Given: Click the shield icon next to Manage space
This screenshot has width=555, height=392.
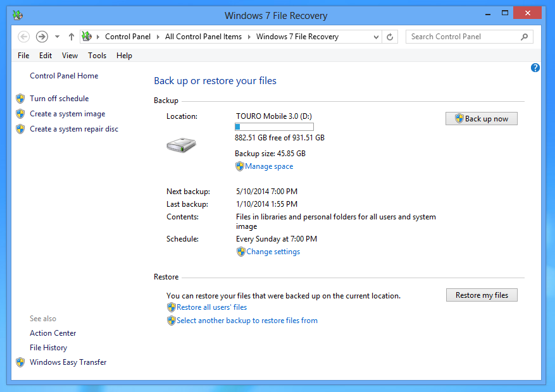Looking at the screenshot, I should 240,166.
